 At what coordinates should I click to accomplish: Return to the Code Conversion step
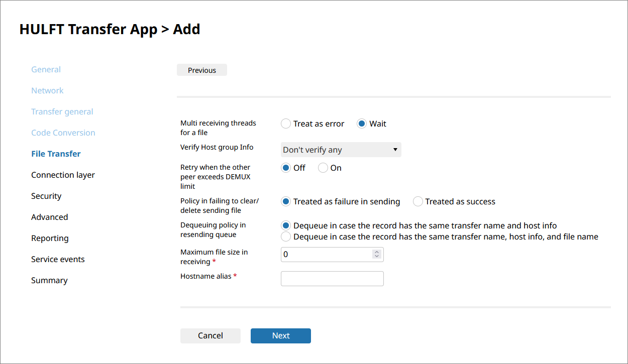(63, 133)
